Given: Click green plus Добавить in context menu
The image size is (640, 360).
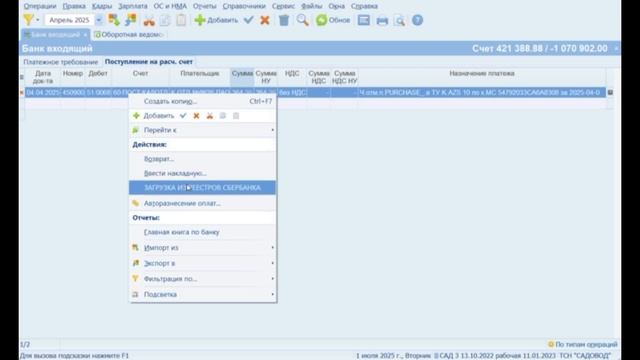Looking at the screenshot, I should coord(153,116).
